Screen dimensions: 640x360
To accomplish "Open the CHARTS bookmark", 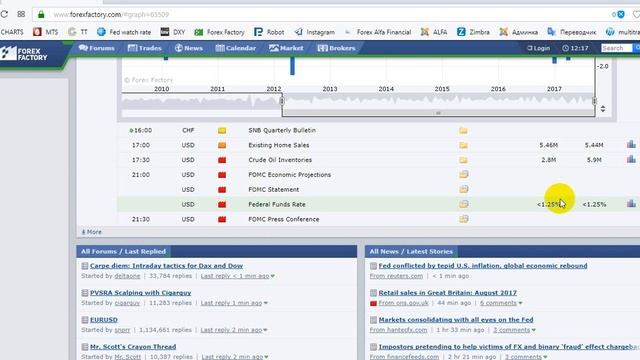I will point(12,32).
